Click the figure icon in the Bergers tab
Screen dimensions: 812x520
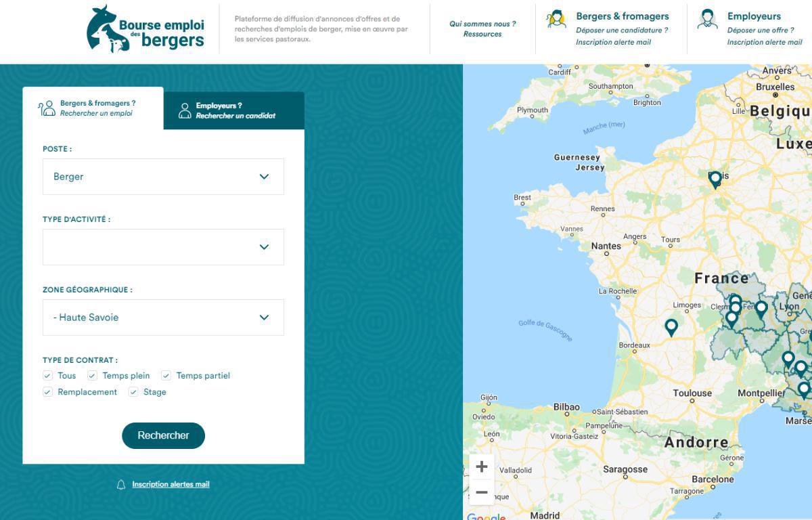click(46, 108)
